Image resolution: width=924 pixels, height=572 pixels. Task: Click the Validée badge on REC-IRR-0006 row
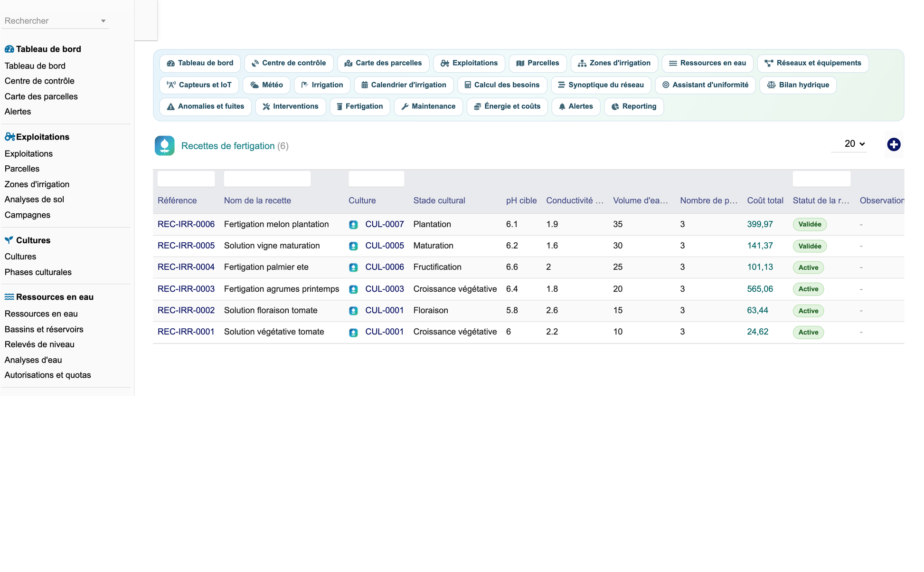(810, 224)
